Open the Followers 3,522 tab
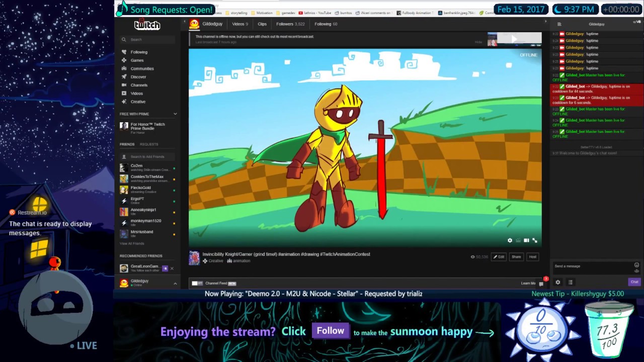644x362 pixels. (x=290, y=24)
